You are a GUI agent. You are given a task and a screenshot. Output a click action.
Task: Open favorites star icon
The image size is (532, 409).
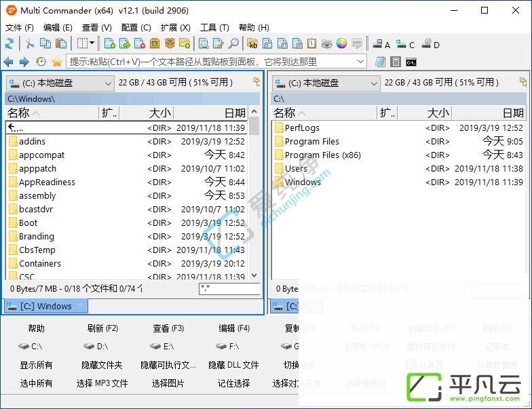(x=57, y=62)
